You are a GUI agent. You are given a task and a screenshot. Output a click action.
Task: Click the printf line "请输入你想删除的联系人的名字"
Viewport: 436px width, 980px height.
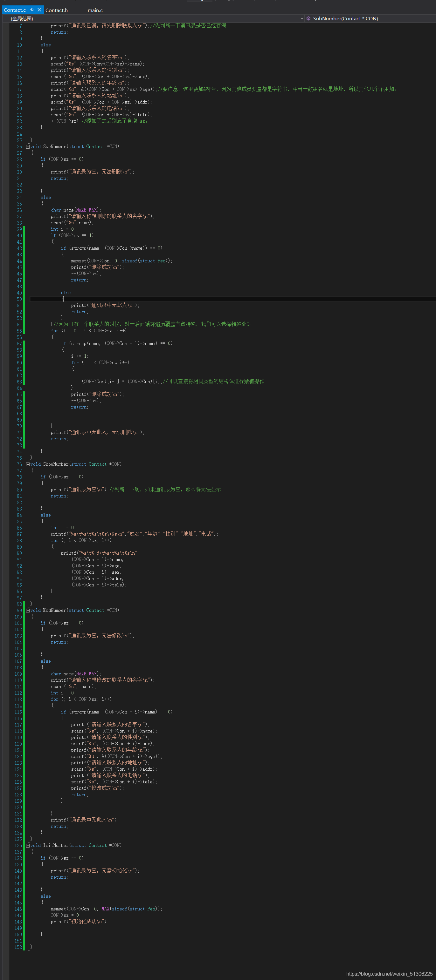[102, 216]
